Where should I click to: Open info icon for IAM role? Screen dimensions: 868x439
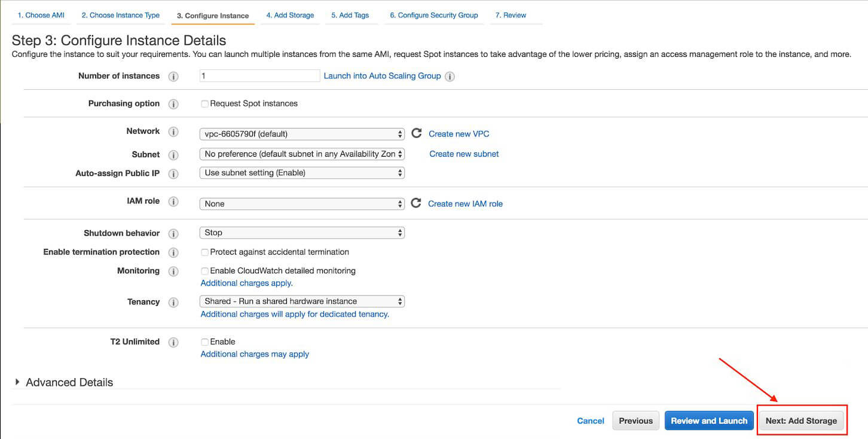click(x=173, y=202)
